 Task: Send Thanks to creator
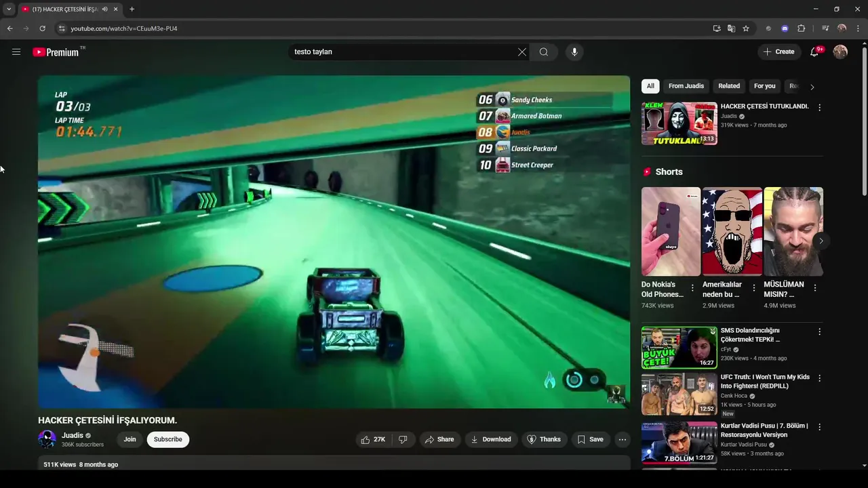click(545, 439)
